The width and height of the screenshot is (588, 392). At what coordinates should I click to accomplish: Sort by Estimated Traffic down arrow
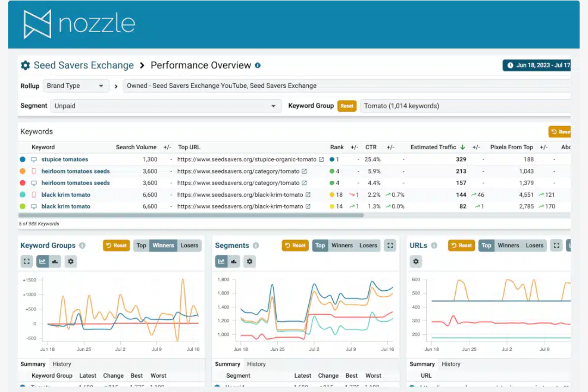click(x=462, y=147)
